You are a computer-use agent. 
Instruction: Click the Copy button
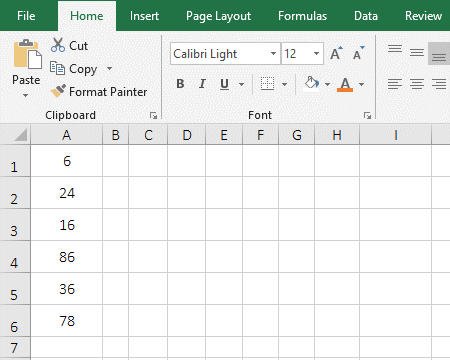[x=74, y=69]
